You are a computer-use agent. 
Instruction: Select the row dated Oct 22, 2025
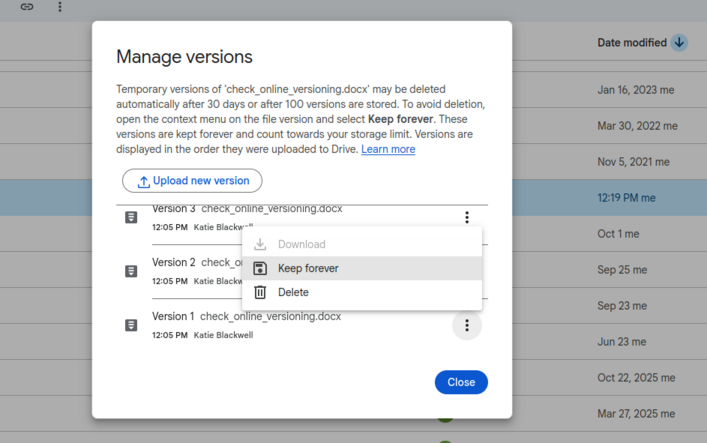coord(636,378)
